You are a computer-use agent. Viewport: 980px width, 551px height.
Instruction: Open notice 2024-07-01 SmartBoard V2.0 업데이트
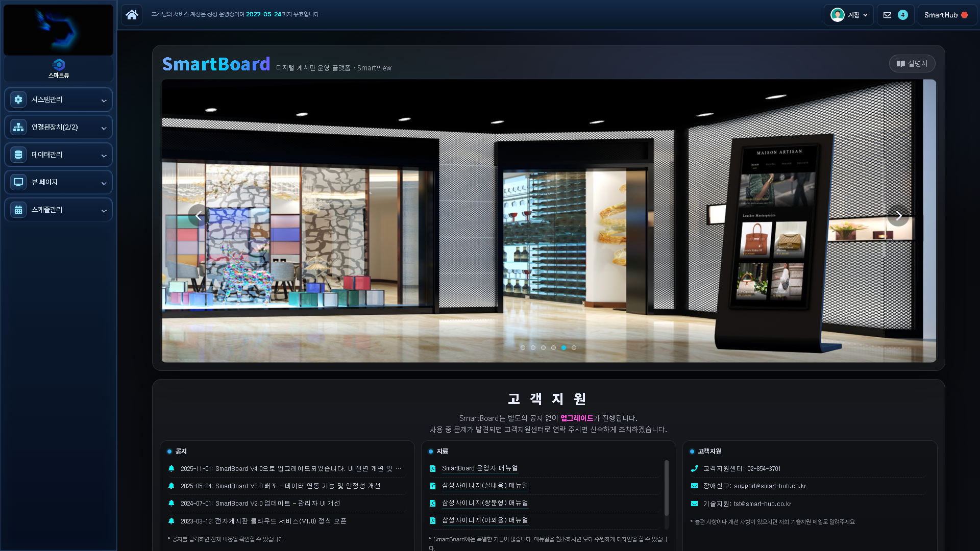[x=260, y=503]
